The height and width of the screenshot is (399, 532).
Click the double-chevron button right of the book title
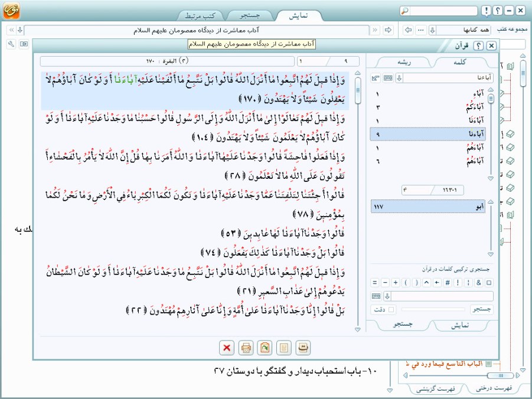click(x=375, y=30)
